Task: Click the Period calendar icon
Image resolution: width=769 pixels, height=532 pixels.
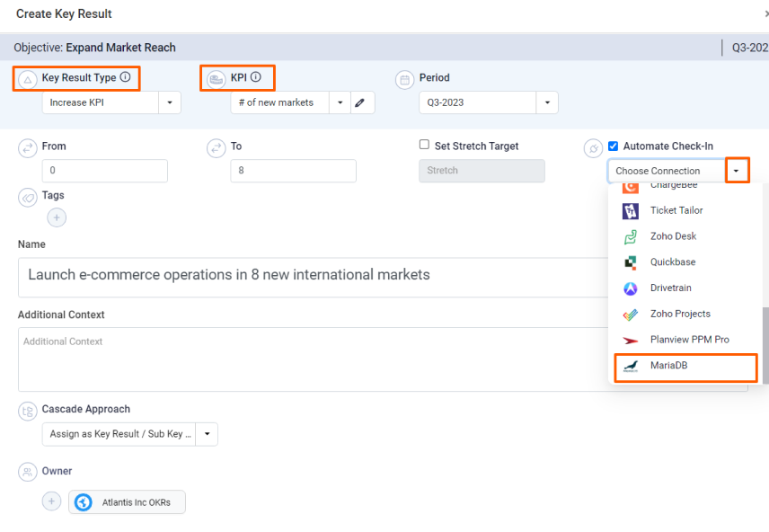Action: [404, 79]
